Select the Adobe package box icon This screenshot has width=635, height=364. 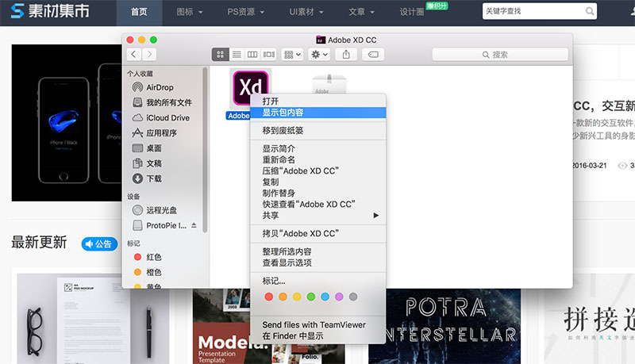click(329, 84)
